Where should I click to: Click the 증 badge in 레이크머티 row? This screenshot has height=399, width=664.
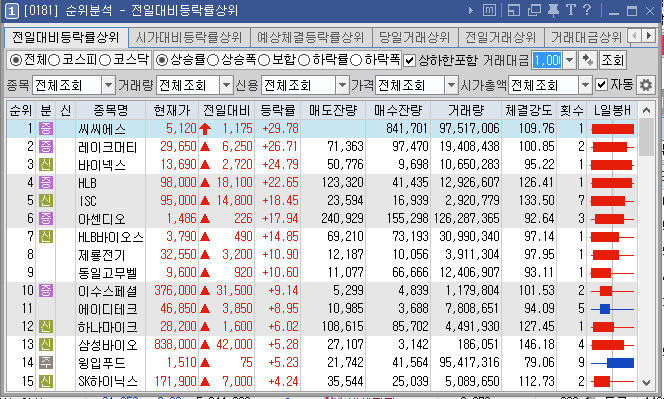[x=46, y=147]
